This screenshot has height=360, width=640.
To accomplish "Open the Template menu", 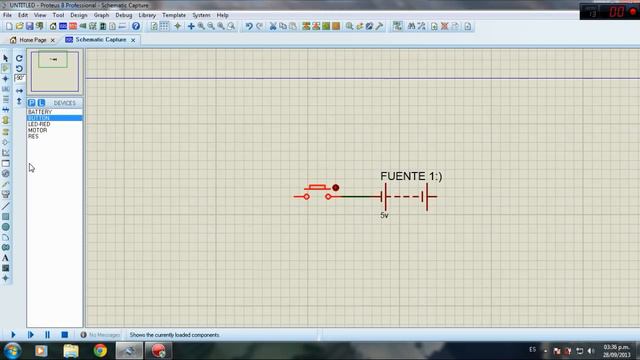I will pos(174,15).
